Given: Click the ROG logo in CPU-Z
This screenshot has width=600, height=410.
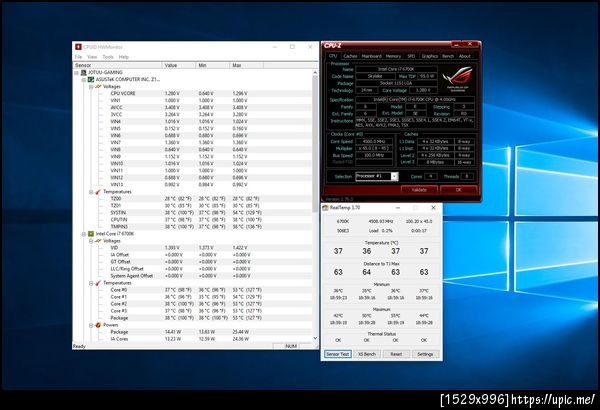Looking at the screenshot, I should coord(458,78).
